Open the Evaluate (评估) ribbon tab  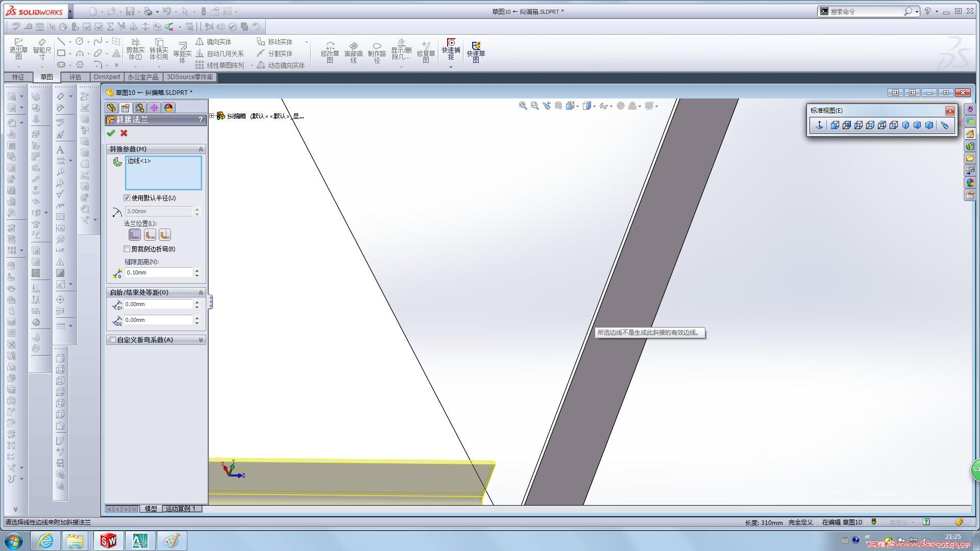[x=75, y=77]
